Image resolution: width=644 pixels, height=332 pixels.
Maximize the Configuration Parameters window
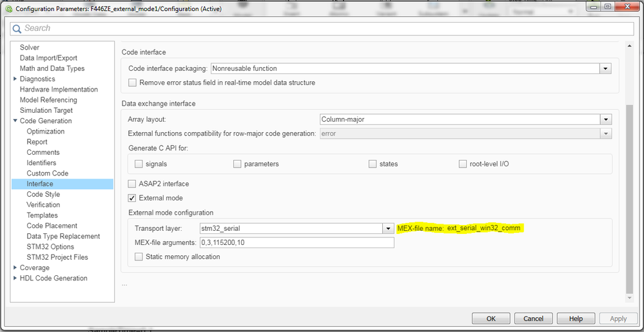coord(608,6)
